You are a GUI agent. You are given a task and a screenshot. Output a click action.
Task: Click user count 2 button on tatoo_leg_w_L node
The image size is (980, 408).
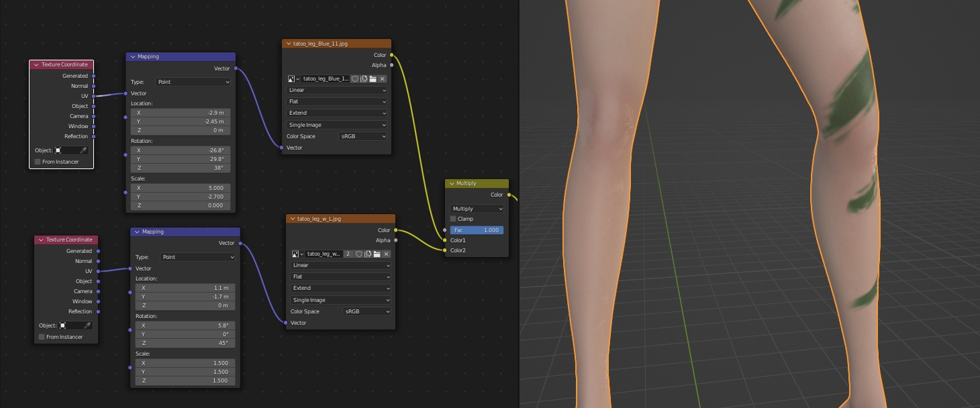tap(348, 254)
